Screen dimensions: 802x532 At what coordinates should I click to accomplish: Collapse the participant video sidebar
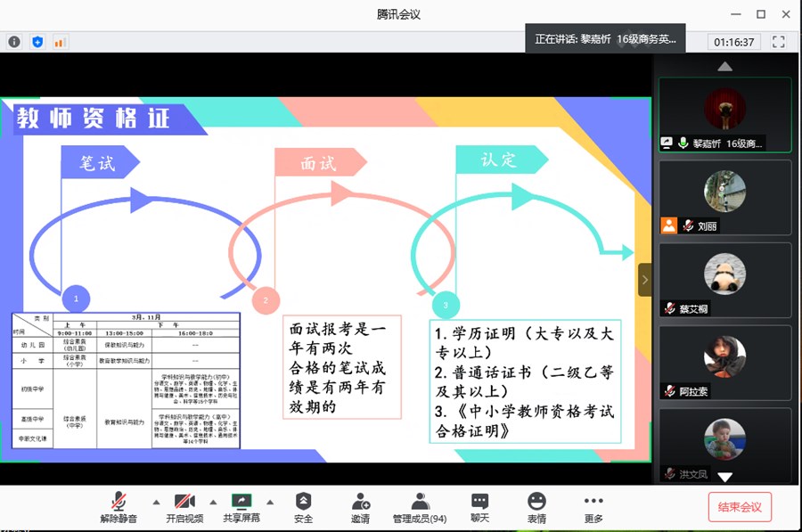(644, 279)
